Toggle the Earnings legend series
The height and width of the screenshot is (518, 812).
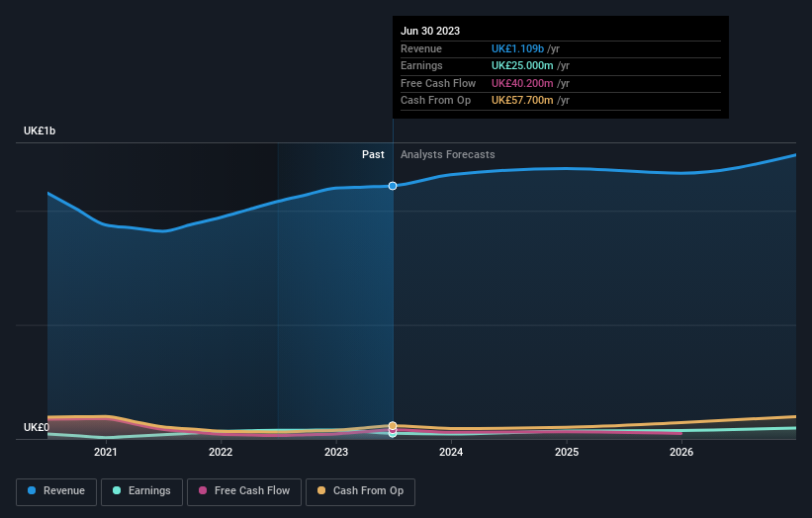pos(141,491)
